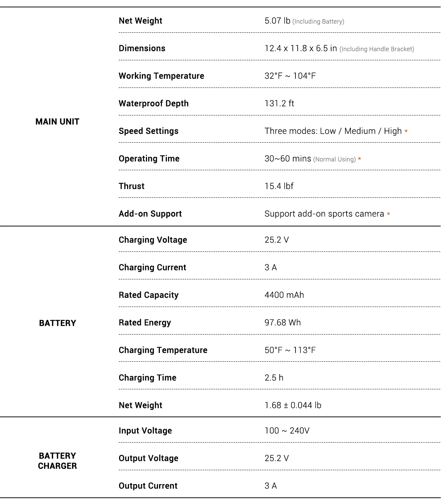The image size is (441, 504).
Task: Click the Input Voltage label
Action: click(x=145, y=431)
